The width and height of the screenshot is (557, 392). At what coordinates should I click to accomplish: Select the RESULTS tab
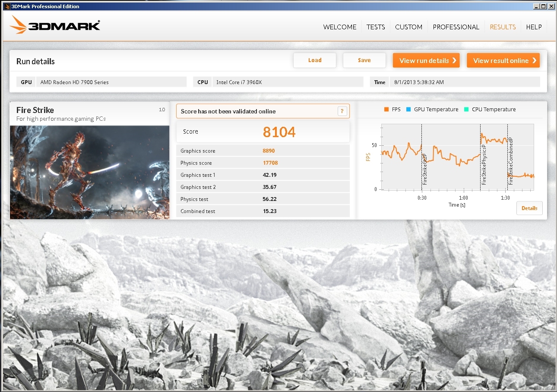coord(503,27)
